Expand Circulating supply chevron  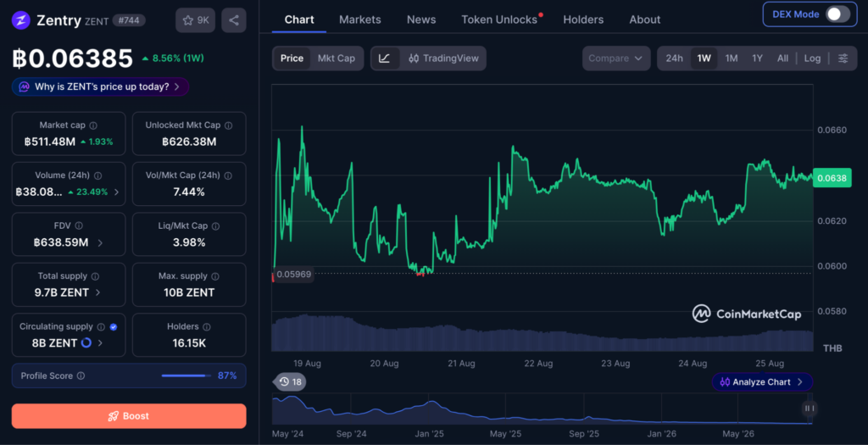[100, 343]
